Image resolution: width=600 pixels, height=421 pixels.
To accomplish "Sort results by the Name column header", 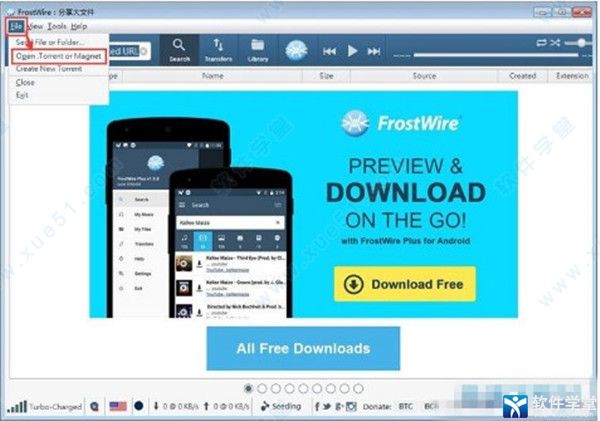I will pos(212,75).
